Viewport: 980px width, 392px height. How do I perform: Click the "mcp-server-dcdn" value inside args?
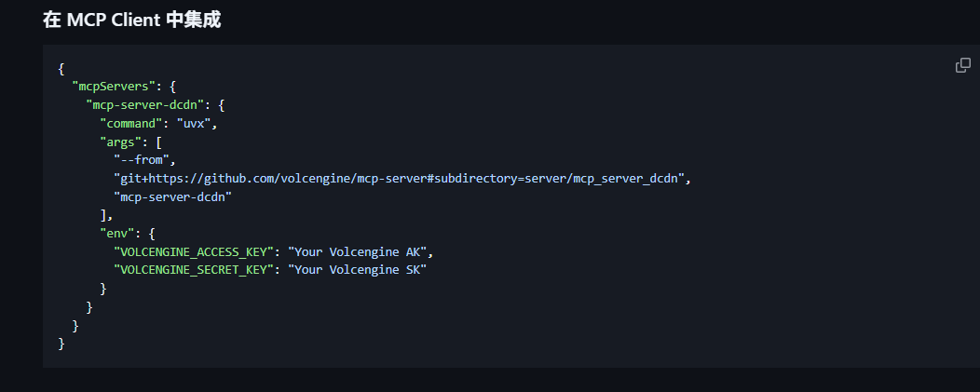click(173, 196)
